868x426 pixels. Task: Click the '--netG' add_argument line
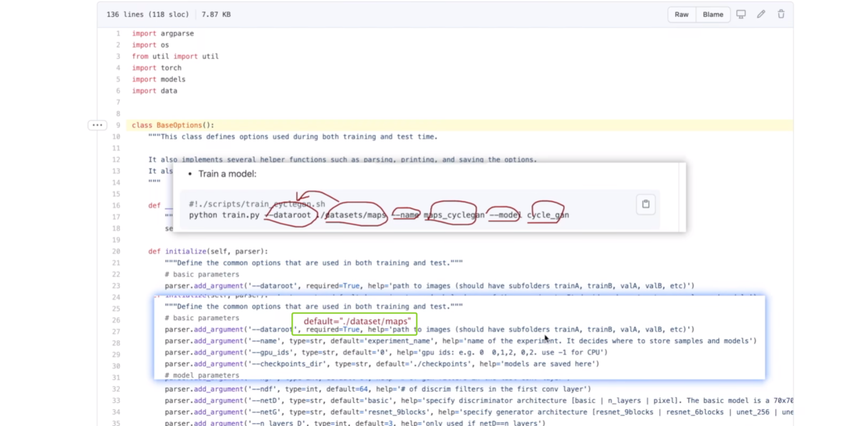(479, 412)
